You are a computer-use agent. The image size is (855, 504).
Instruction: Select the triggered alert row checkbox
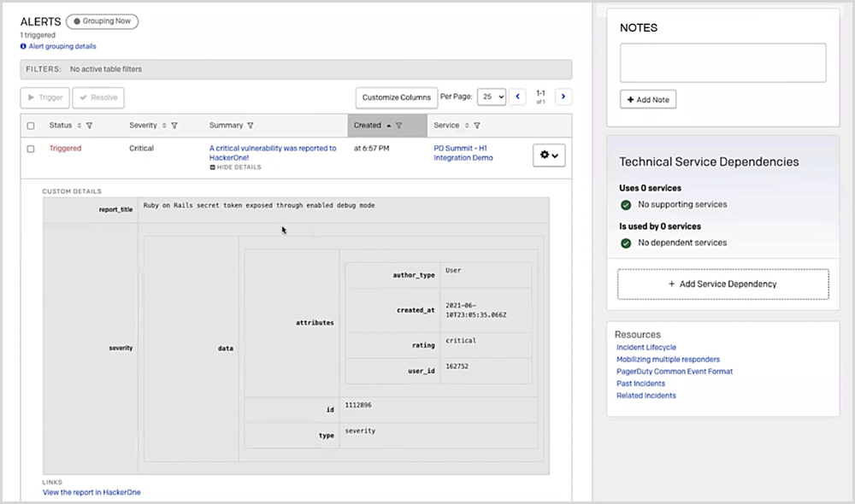(31, 149)
